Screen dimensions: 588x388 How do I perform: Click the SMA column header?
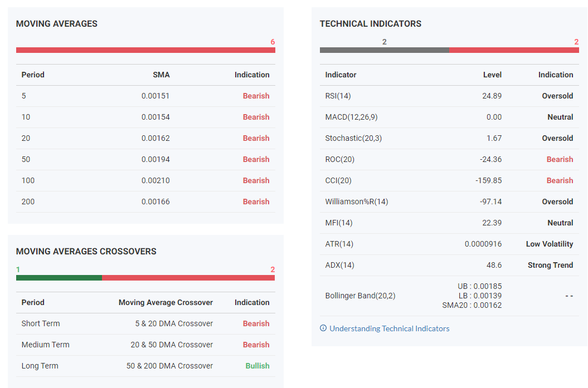[161, 75]
